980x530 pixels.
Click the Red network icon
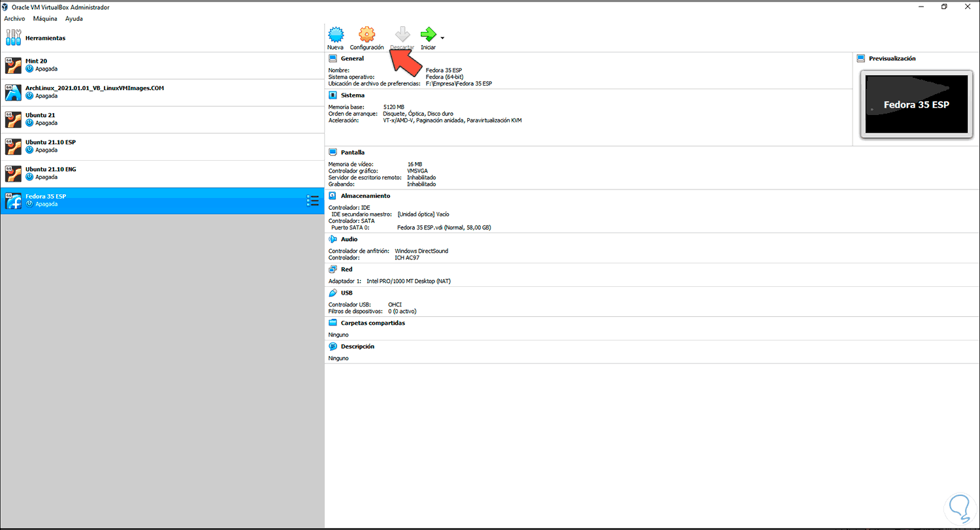333,269
